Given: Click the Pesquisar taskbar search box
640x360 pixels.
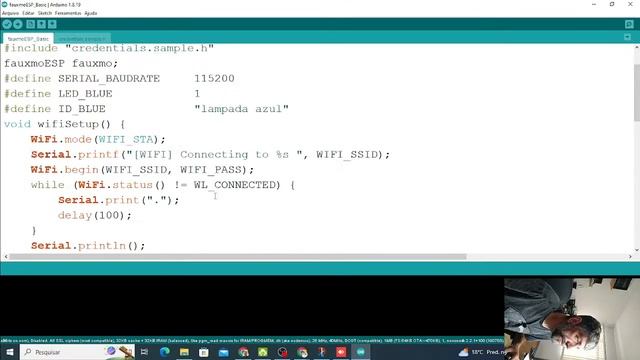Looking at the screenshot, I should coord(77,352).
